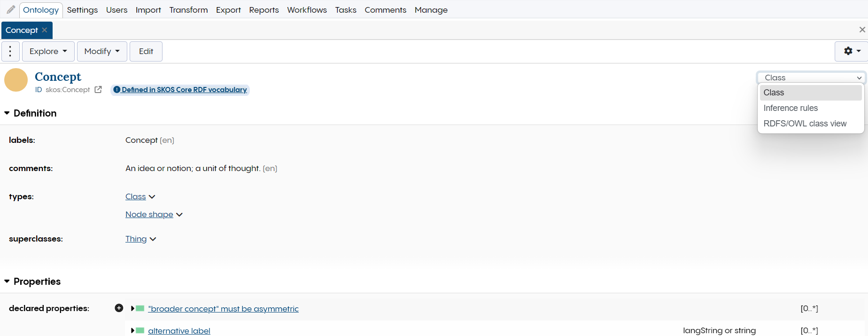Close the Concept tab with its X
This screenshot has width=868, height=336.
pyautogui.click(x=45, y=30)
